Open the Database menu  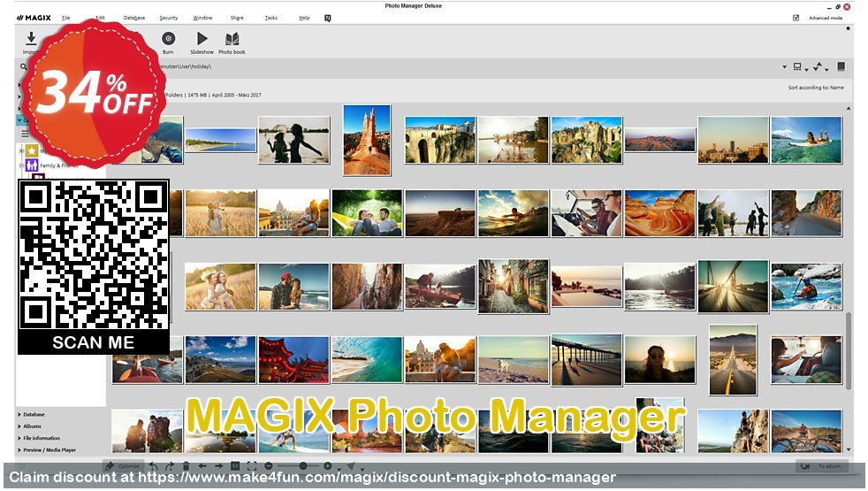click(134, 18)
